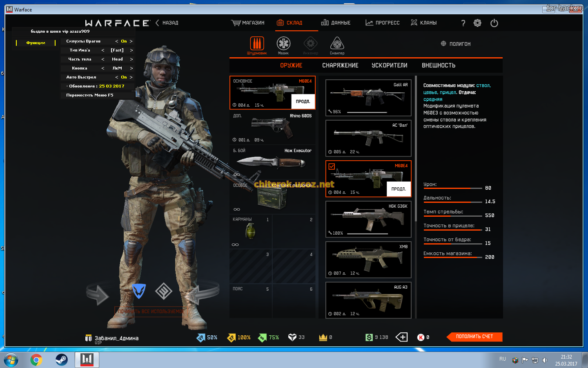Open the МАГАЗИН tab
The height and width of the screenshot is (368, 588).
(248, 23)
